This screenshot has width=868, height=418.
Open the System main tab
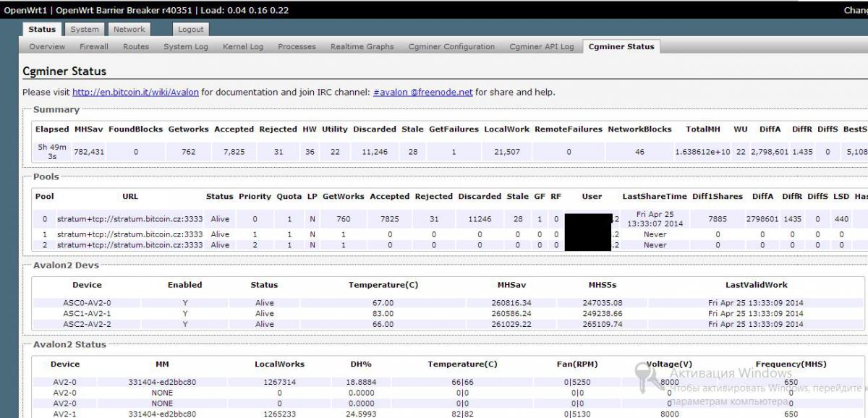pos(85,29)
